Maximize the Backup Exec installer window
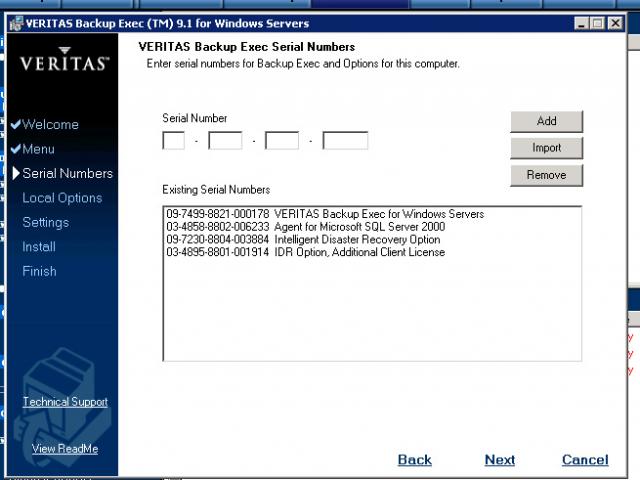Viewport: 640px width, 480px height. [x=597, y=23]
